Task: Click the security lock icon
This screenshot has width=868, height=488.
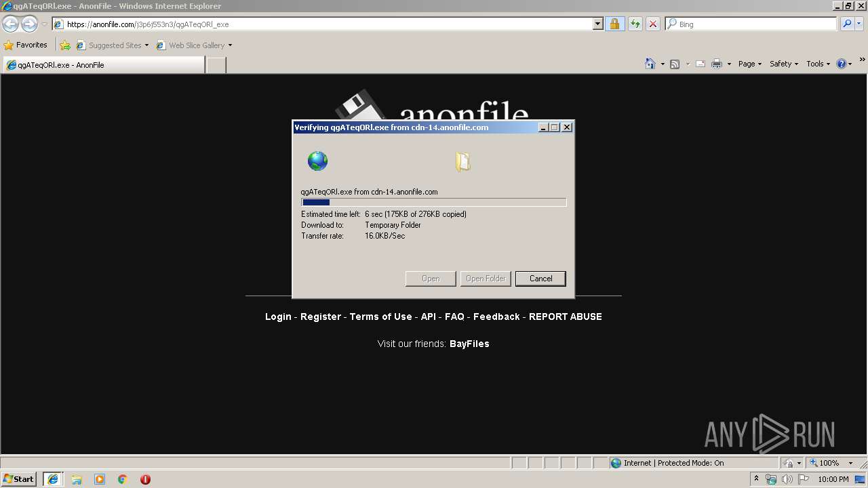Action: (614, 24)
